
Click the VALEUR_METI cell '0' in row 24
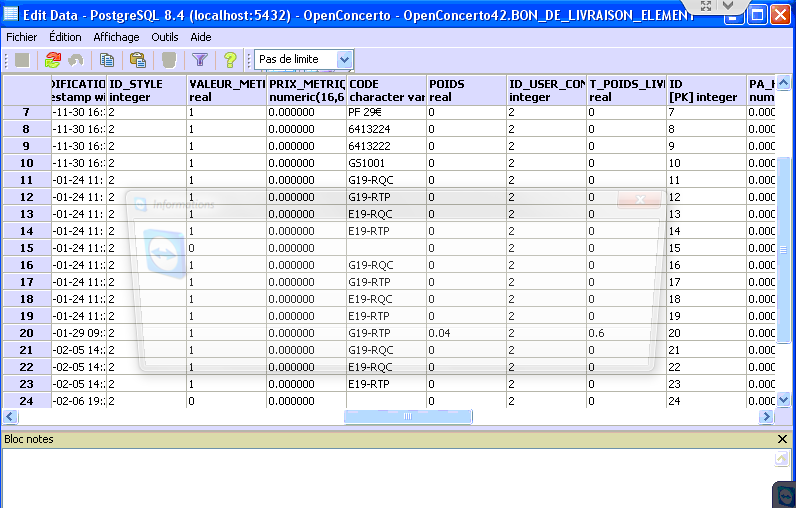[226, 401]
